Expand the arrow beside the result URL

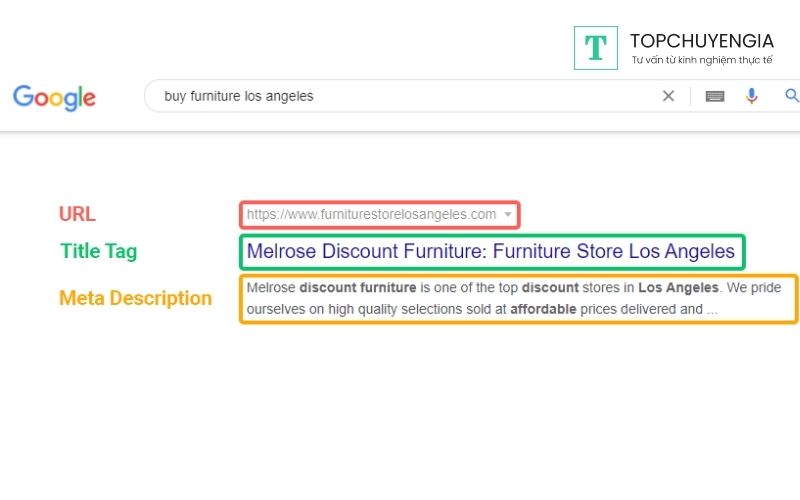[x=508, y=214]
